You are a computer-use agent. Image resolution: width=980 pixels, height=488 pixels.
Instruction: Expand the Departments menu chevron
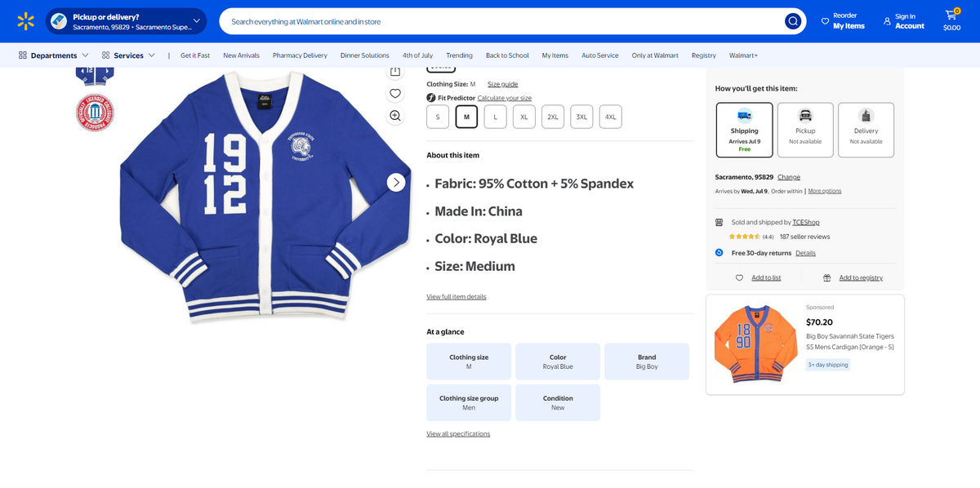point(85,55)
